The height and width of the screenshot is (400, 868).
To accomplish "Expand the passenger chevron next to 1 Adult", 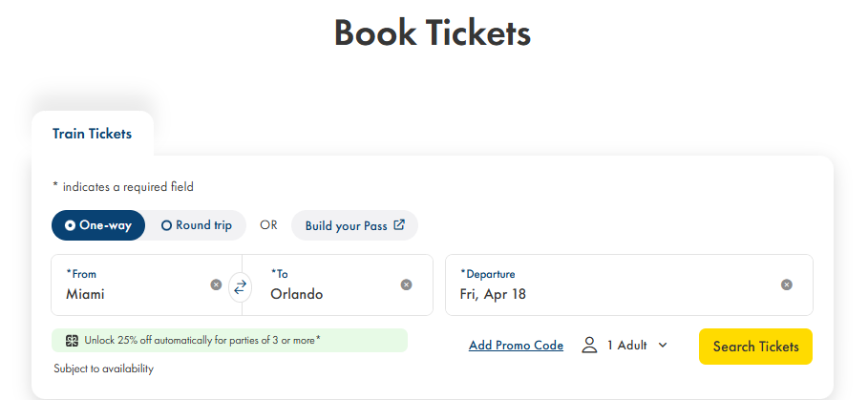I will (663, 345).
